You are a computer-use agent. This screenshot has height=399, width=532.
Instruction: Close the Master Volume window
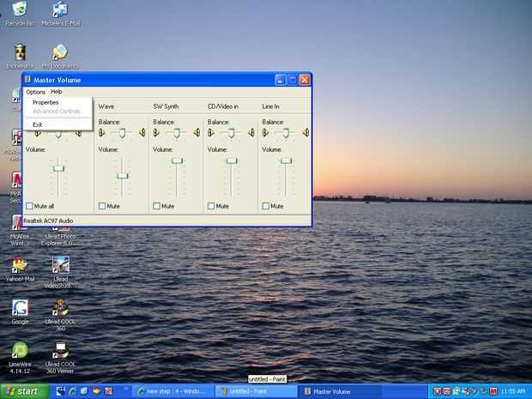[x=305, y=80]
